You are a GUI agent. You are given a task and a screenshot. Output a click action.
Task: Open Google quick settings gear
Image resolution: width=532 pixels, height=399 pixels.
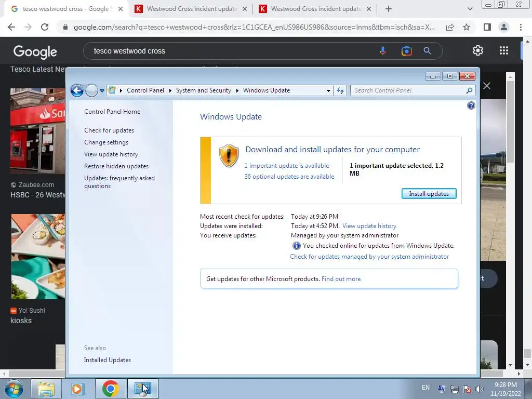[478, 50]
